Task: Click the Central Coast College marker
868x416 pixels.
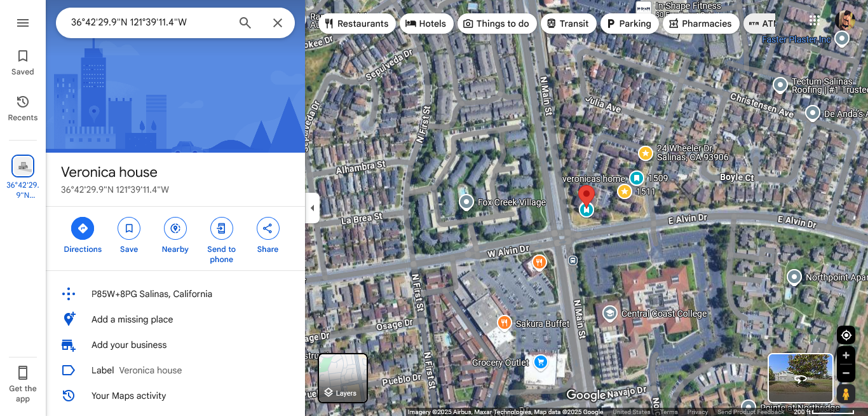Action: (609, 313)
